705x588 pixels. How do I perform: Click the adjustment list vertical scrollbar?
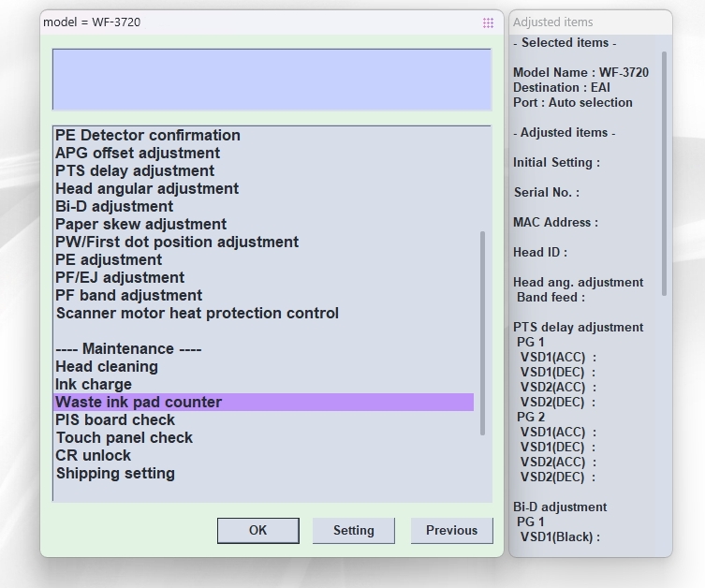coord(482,333)
